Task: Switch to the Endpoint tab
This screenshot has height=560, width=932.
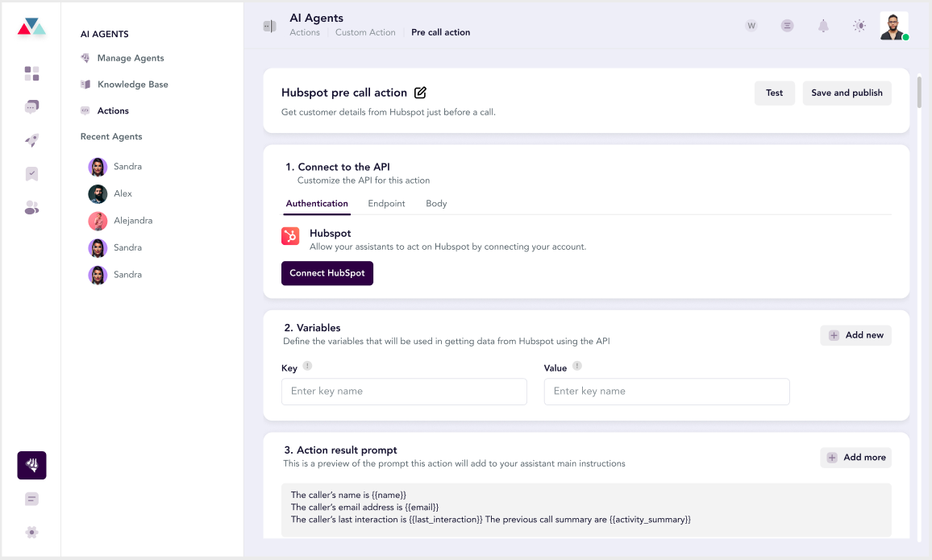Action: 386,203
